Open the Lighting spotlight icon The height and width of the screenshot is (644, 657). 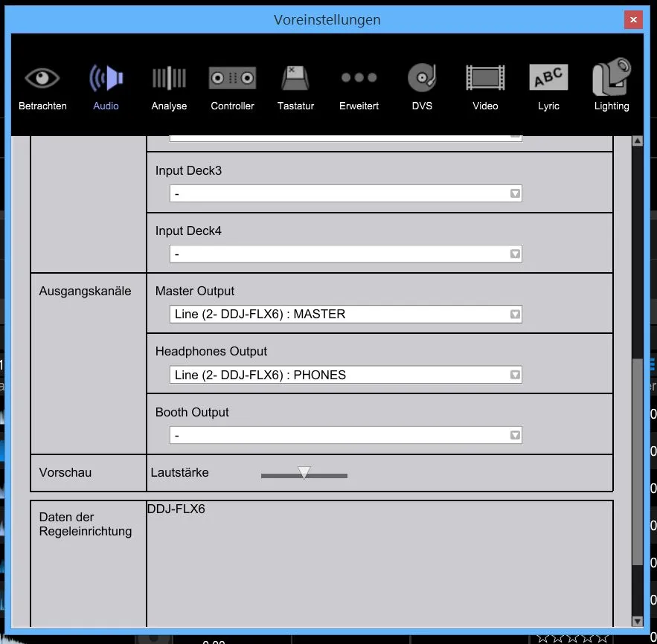point(612,78)
